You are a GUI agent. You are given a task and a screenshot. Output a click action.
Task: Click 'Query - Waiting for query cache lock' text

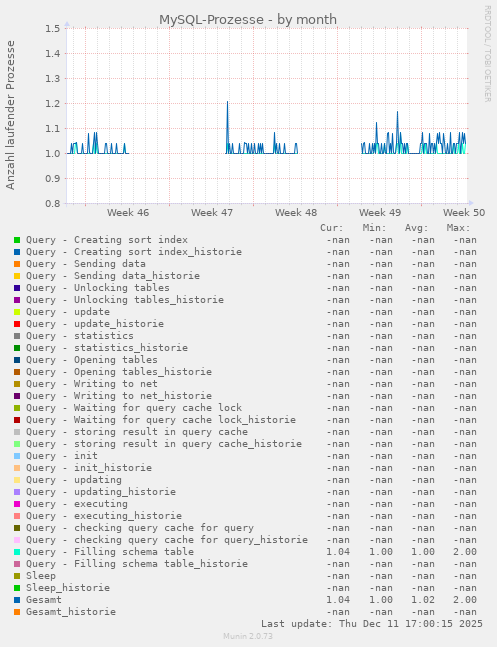click(x=134, y=408)
